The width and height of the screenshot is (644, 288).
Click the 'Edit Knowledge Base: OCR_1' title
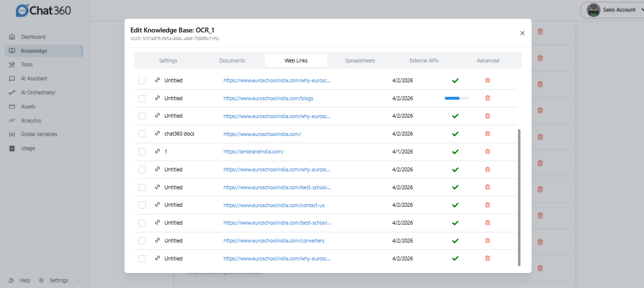point(172,30)
